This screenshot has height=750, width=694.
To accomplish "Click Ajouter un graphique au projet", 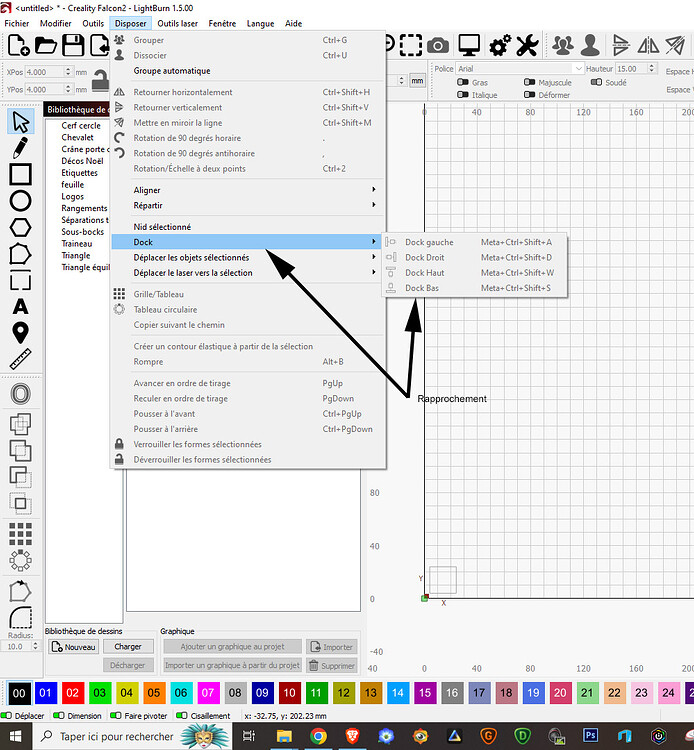I will (x=232, y=647).
